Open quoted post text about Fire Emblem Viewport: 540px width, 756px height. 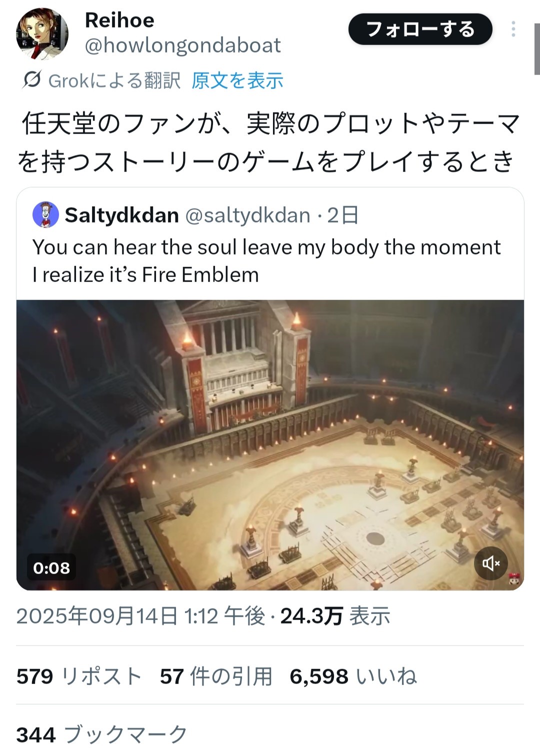(266, 260)
